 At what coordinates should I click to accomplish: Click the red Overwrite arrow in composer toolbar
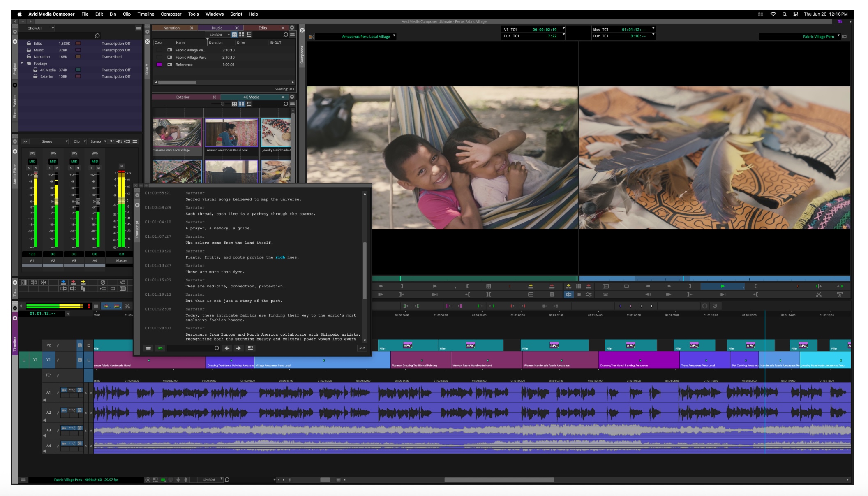coord(552,286)
